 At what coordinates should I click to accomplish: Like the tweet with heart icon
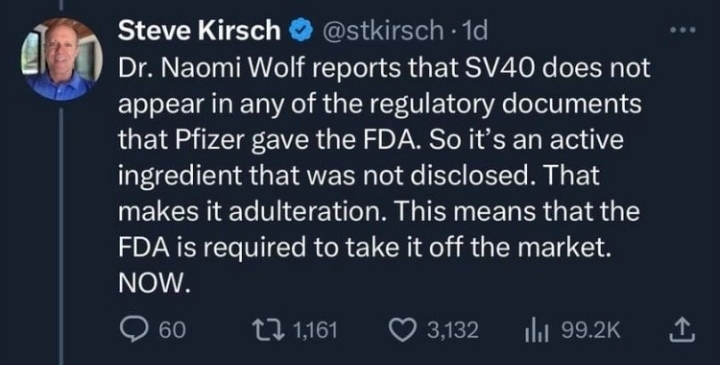403,331
